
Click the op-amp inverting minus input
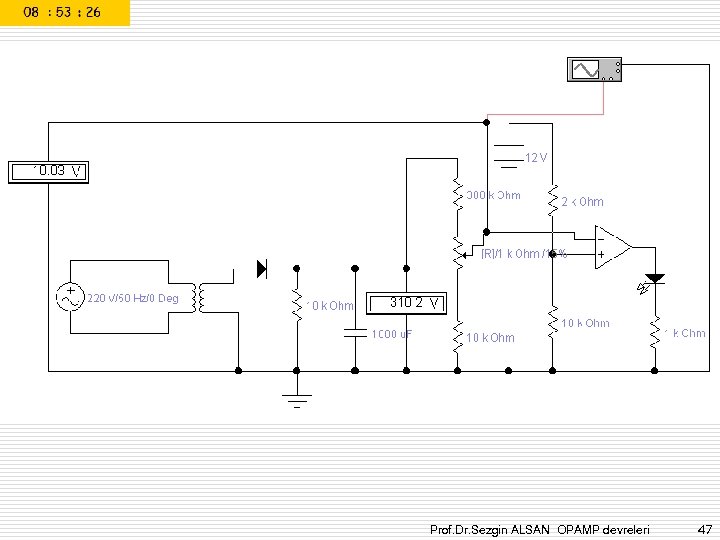(601, 239)
